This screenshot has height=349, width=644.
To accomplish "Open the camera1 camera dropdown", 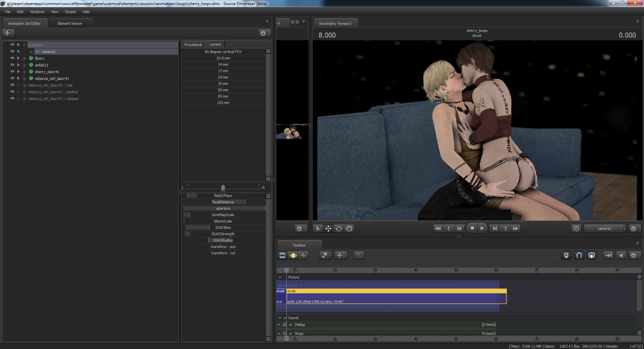I will [605, 229].
